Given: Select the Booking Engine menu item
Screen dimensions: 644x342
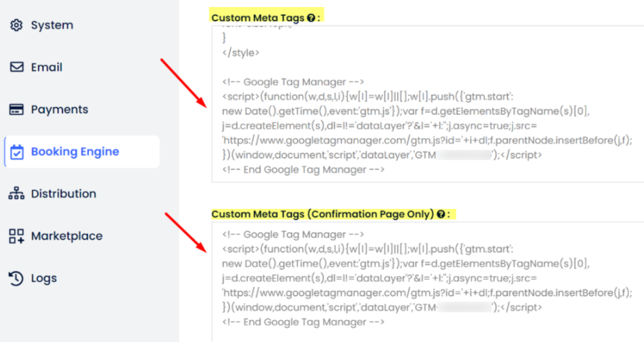Looking at the screenshot, I should coord(81,152).
